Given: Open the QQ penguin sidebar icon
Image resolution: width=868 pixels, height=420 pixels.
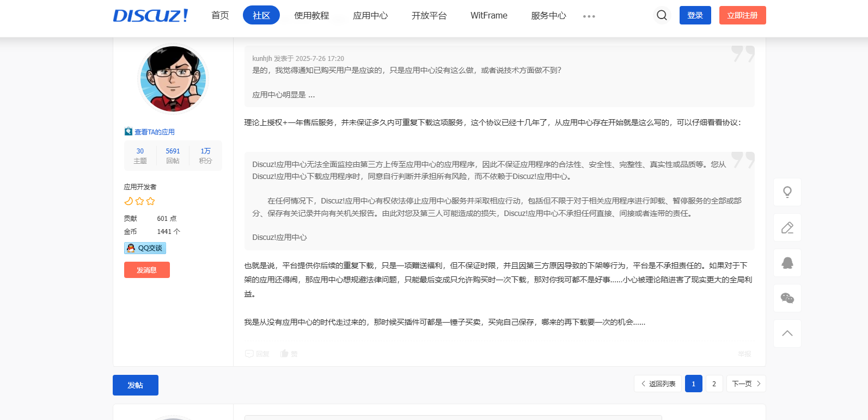Looking at the screenshot, I should [787, 263].
